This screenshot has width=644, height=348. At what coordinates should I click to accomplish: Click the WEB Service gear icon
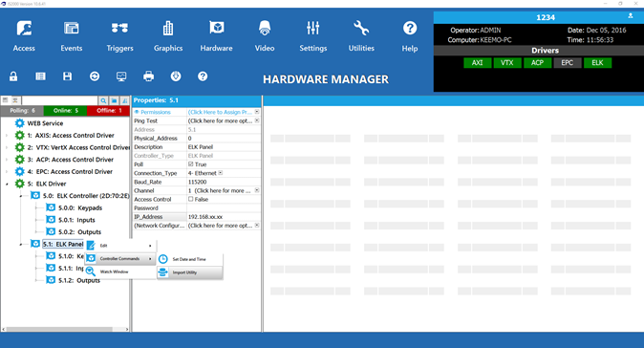click(x=20, y=122)
